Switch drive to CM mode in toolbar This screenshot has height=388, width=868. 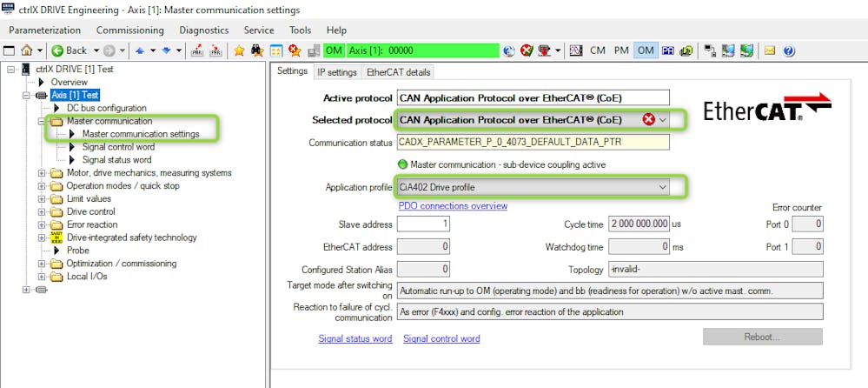[x=598, y=50]
